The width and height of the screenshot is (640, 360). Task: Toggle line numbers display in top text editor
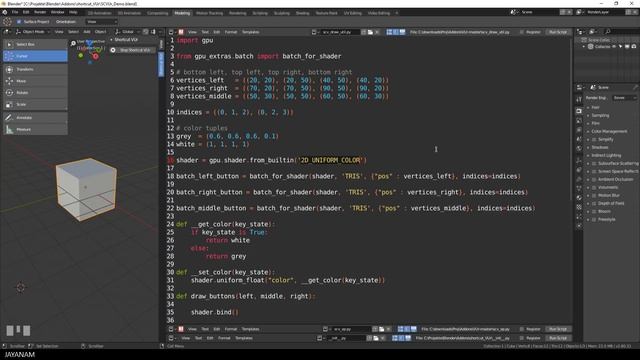(x=389, y=32)
